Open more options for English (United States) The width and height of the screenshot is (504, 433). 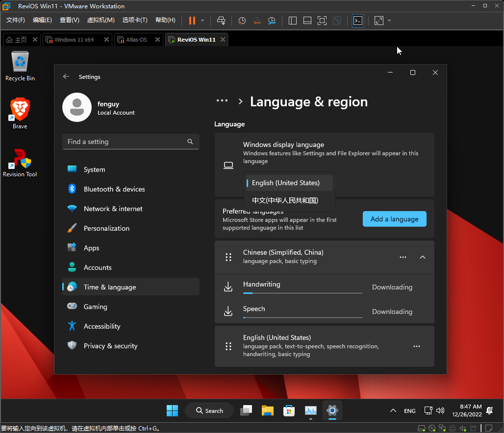tap(416, 346)
